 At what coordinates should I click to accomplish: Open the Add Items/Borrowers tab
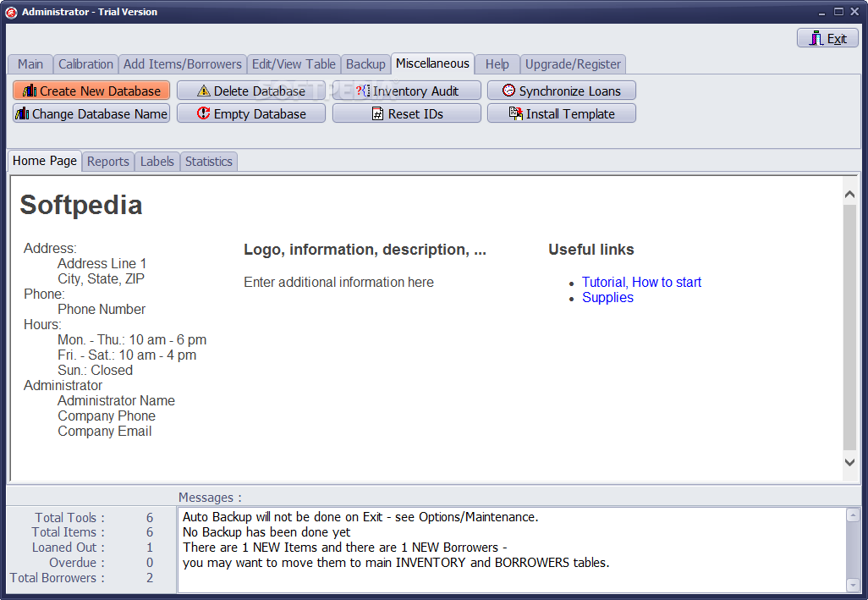[182, 64]
